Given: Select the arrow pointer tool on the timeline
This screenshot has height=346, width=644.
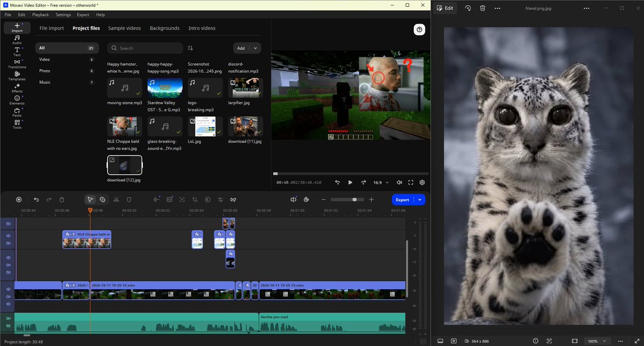Looking at the screenshot, I should click(90, 200).
